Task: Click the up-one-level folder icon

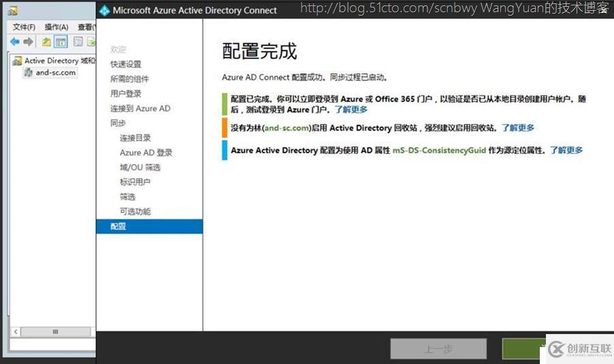Action: tap(46, 42)
